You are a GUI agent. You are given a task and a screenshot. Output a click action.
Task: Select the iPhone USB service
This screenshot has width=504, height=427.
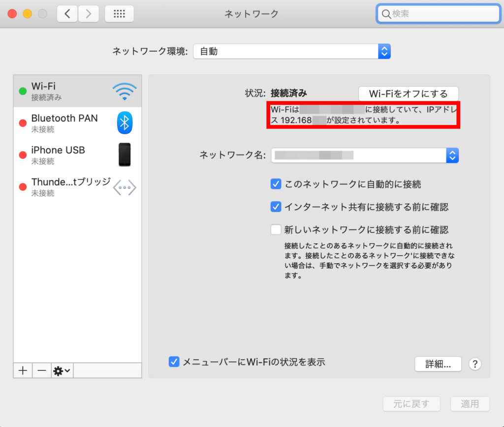click(x=77, y=155)
